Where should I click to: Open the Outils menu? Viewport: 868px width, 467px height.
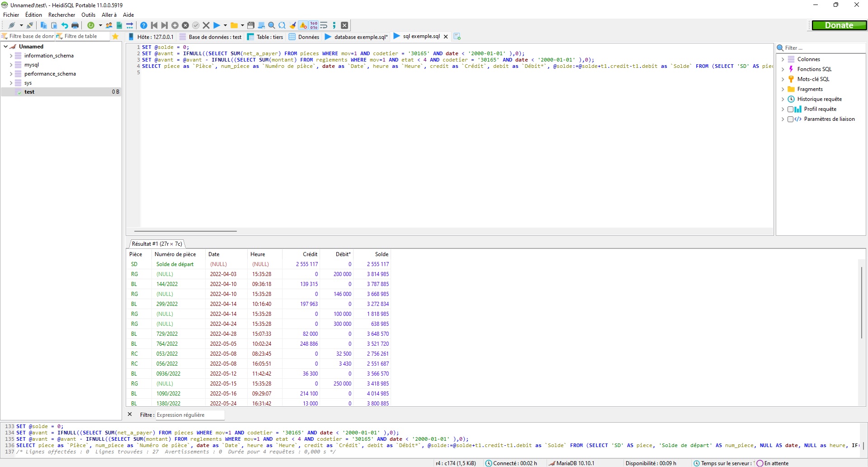(x=88, y=15)
